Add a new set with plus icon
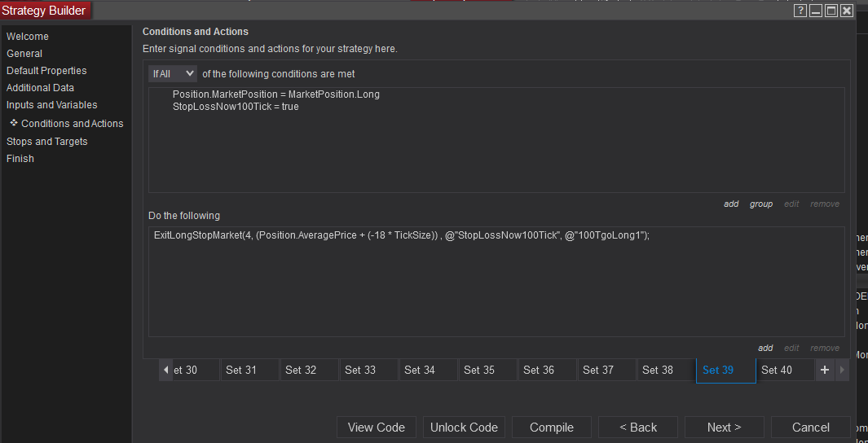 click(824, 370)
